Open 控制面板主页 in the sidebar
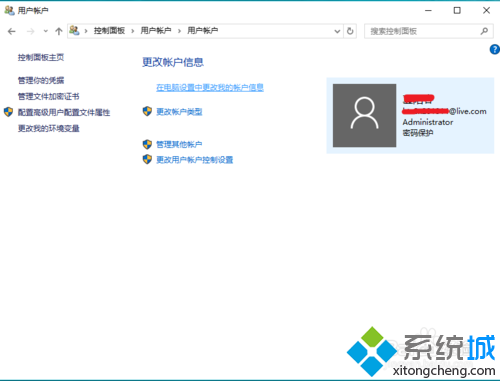The width and height of the screenshot is (500, 381). [41, 57]
